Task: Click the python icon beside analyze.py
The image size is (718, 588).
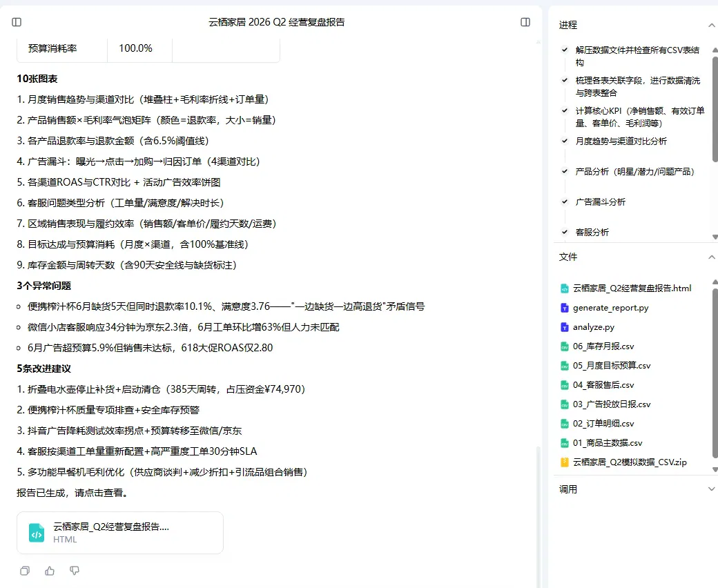Action: point(565,326)
